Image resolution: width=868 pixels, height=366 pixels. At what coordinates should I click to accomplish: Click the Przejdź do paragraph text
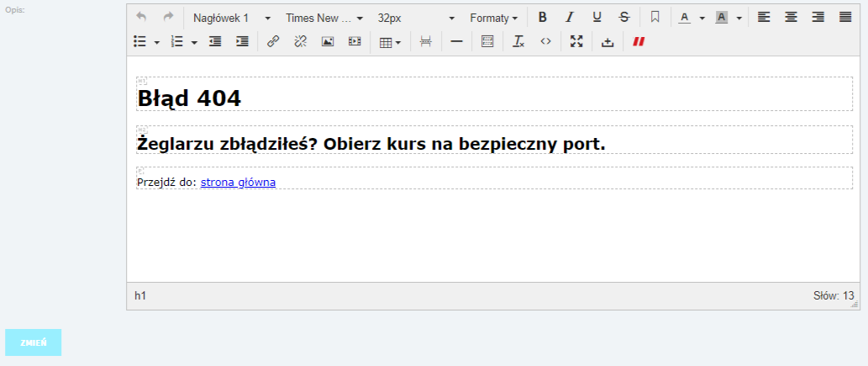167,182
